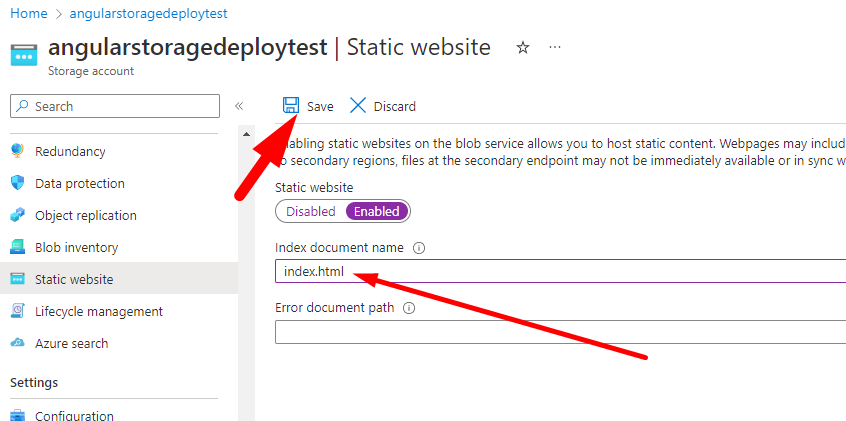Viewport: 846px width, 421px height.
Task: Open Lifecycle management in the sidebar
Action: (98, 311)
